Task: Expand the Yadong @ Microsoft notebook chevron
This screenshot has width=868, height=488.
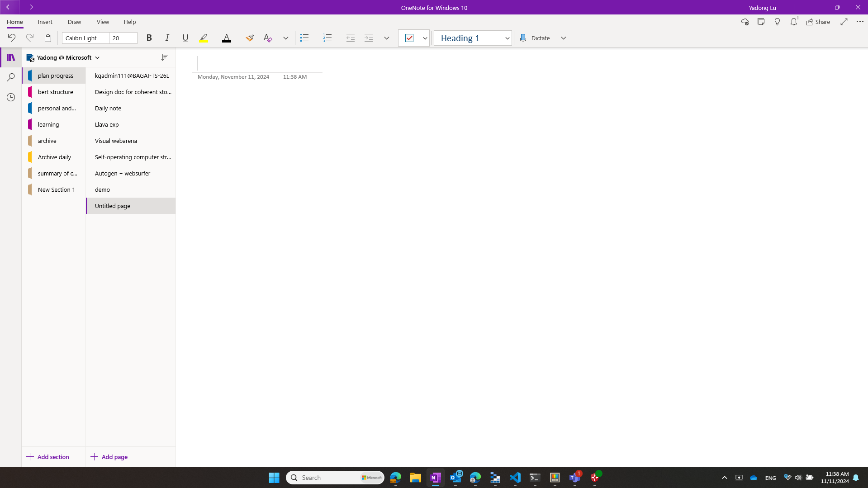Action: tap(97, 57)
